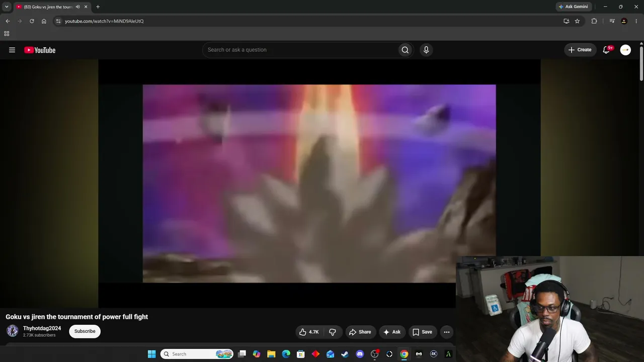Open the Thyhotdag2024 channel name link
This screenshot has width=644, height=362.
pos(42,328)
